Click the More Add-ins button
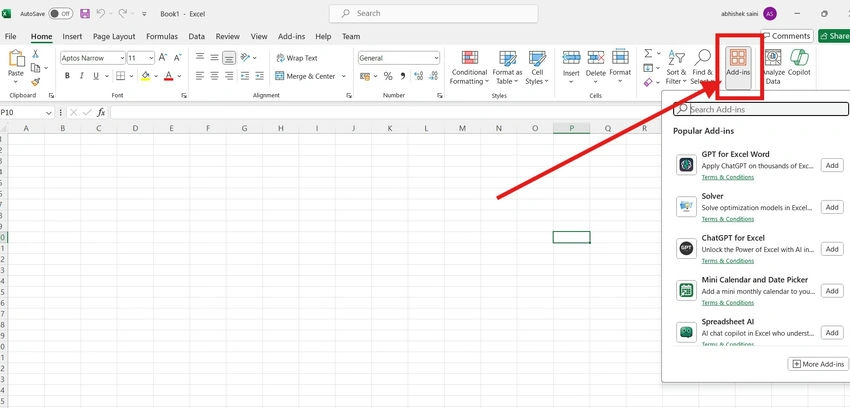 (818, 364)
